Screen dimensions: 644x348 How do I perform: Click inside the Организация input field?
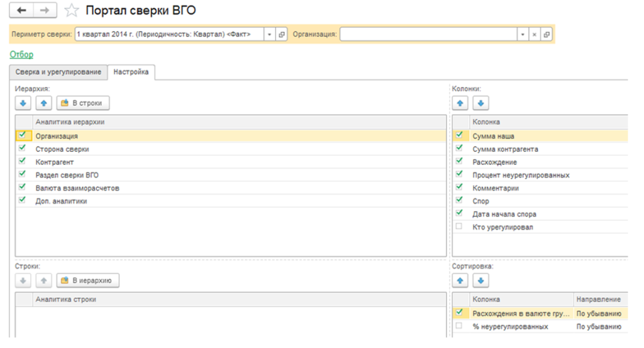tap(428, 35)
